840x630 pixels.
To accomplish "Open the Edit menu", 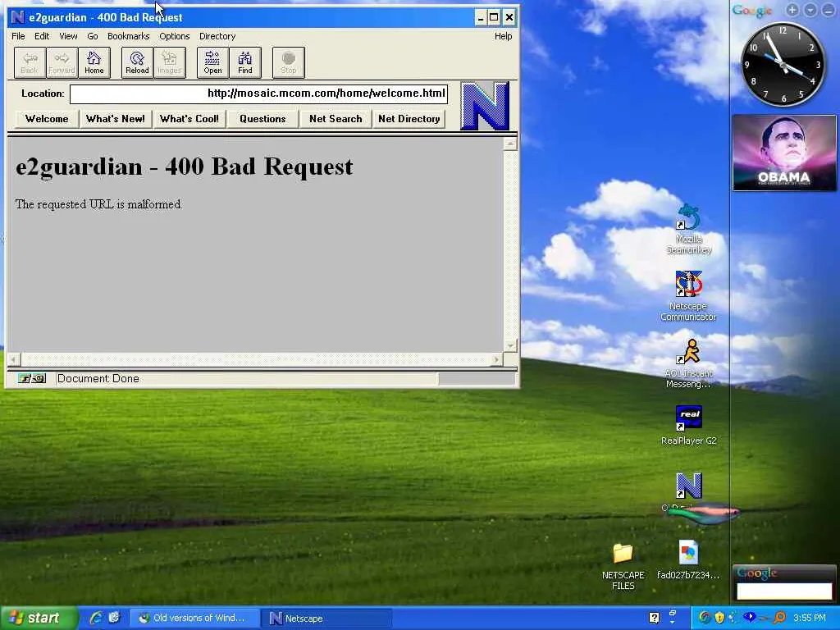I will (42, 36).
